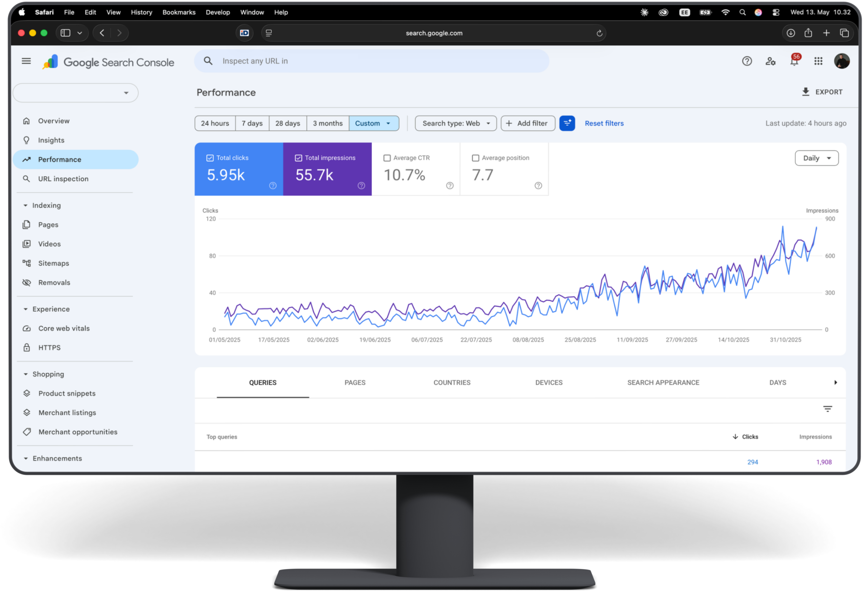Enable the Average CTR checkbox
868x592 pixels.
coord(387,158)
